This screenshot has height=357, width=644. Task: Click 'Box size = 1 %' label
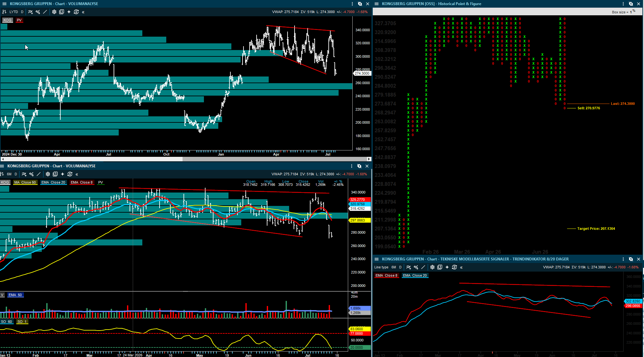(x=624, y=12)
